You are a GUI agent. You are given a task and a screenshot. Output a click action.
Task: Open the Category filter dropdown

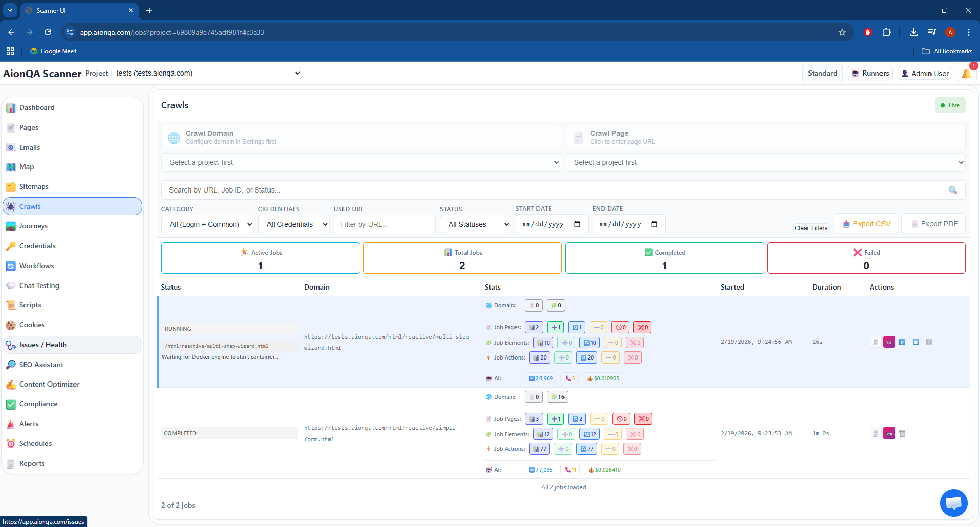coord(208,224)
